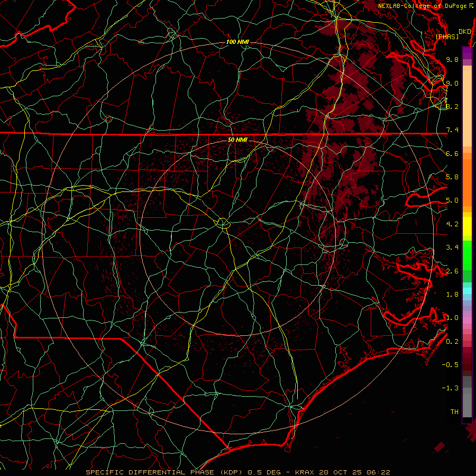Viewport: 476px width, 476px height.
Task: Click the -0.5 scale value
Action: 450,365
